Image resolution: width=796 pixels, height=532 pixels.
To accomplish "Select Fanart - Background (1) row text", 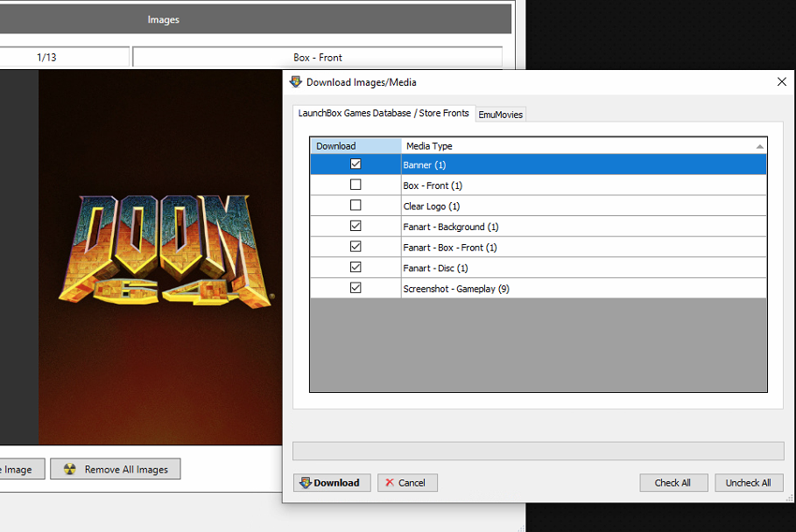I will [451, 227].
